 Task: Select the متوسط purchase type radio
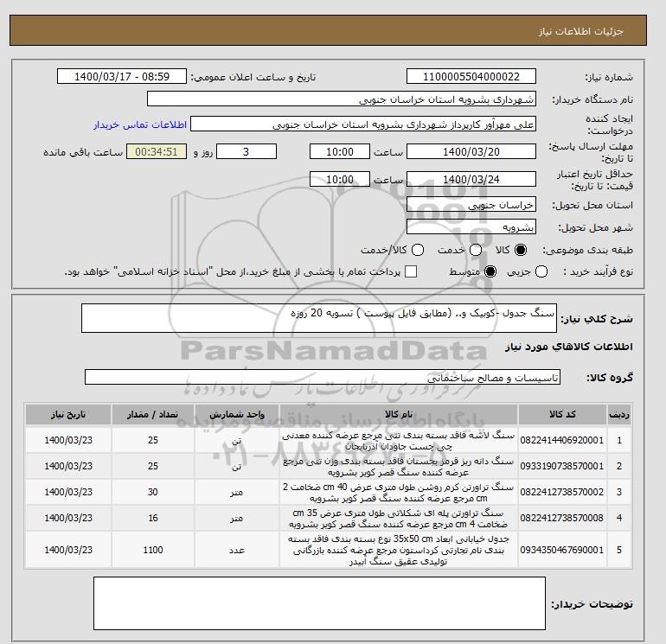coord(490,271)
